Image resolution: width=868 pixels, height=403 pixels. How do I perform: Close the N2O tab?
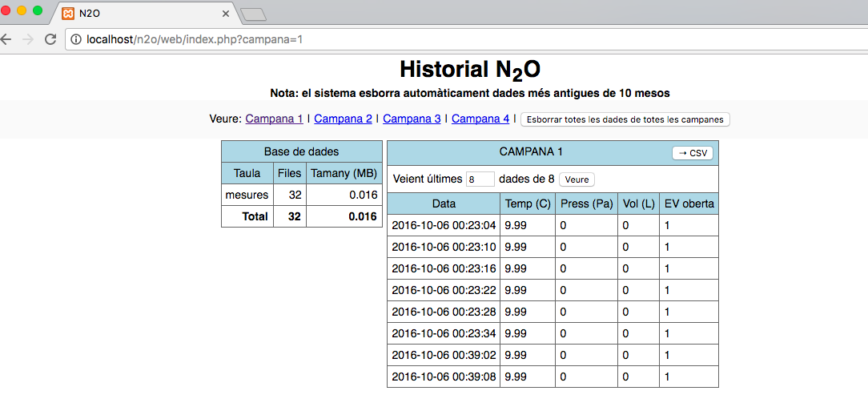tap(225, 14)
